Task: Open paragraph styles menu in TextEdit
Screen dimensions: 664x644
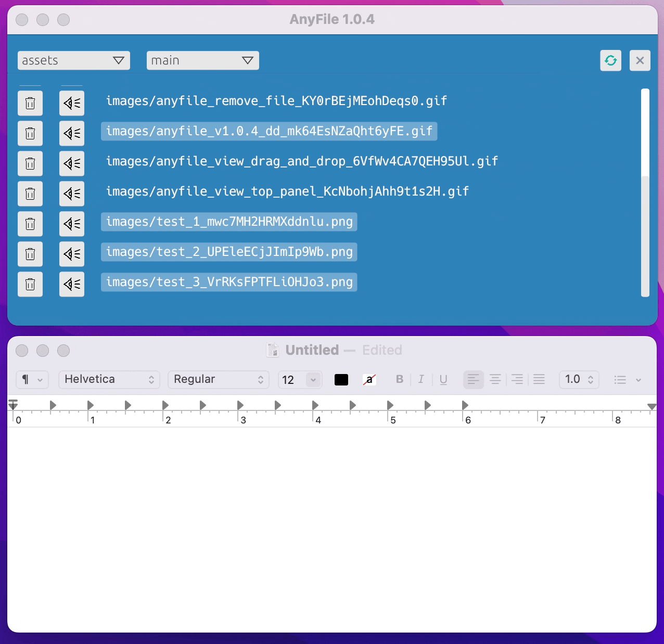Action: [x=32, y=380]
